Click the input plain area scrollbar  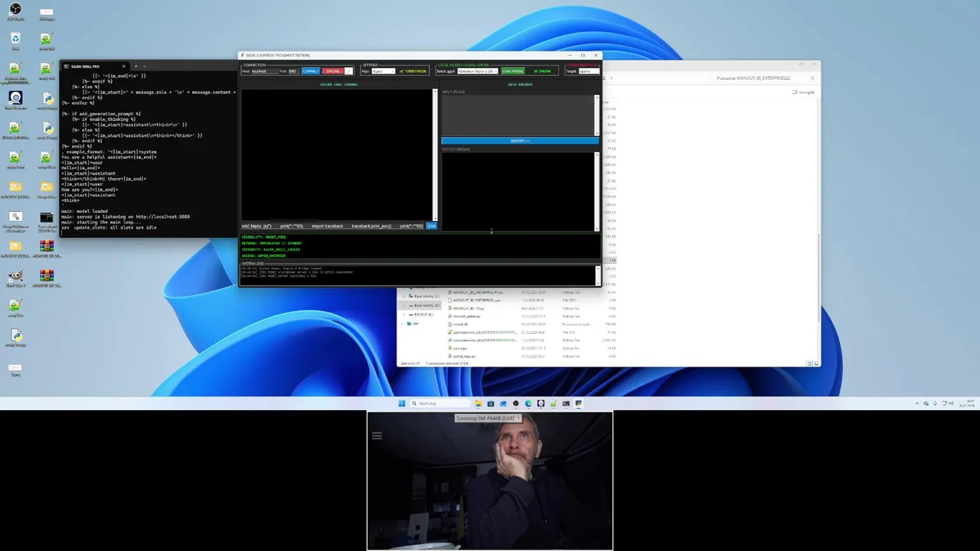click(x=597, y=115)
